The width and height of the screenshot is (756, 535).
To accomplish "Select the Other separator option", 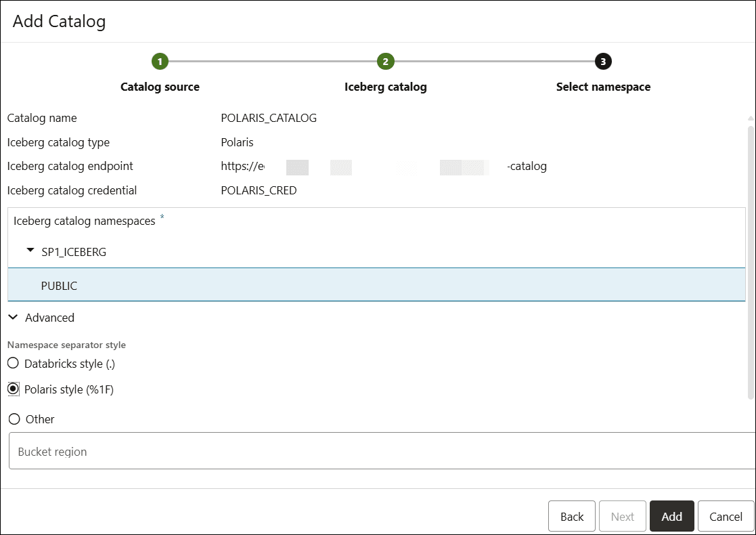I will (x=14, y=419).
